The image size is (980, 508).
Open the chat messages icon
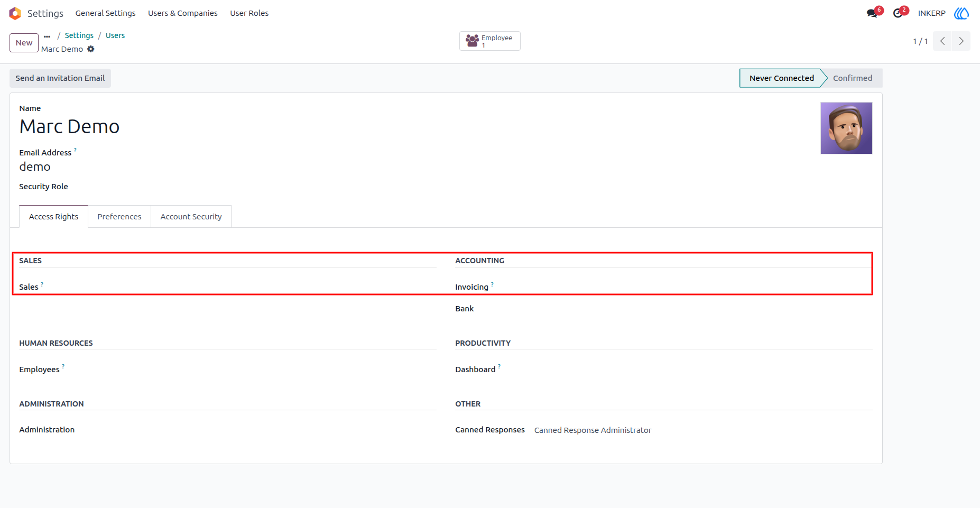tap(872, 13)
